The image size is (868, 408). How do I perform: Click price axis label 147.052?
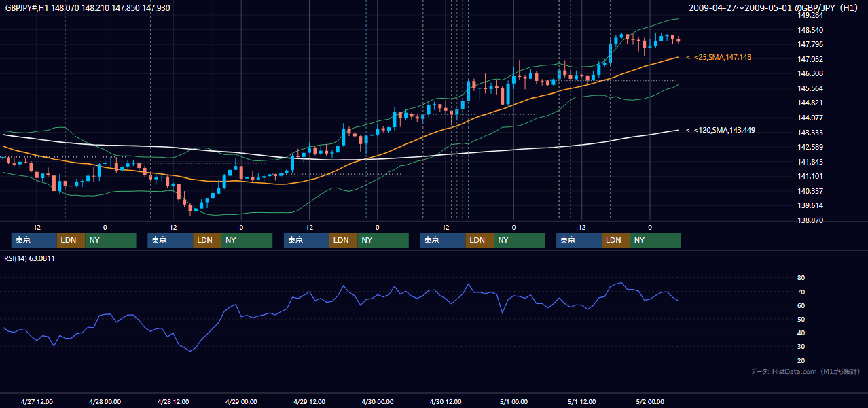pos(810,59)
